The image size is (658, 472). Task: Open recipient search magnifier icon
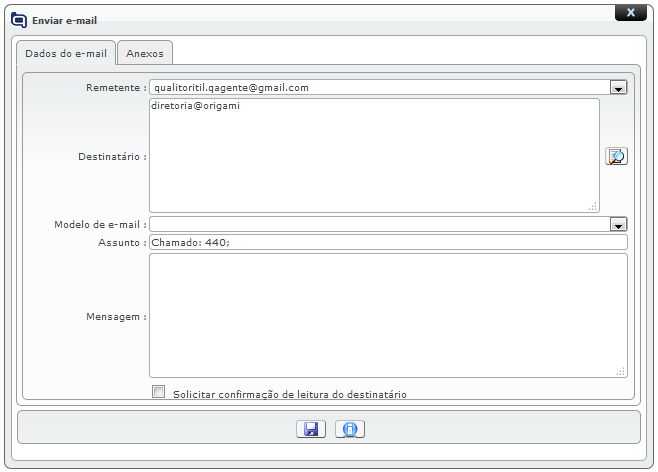[x=616, y=156]
